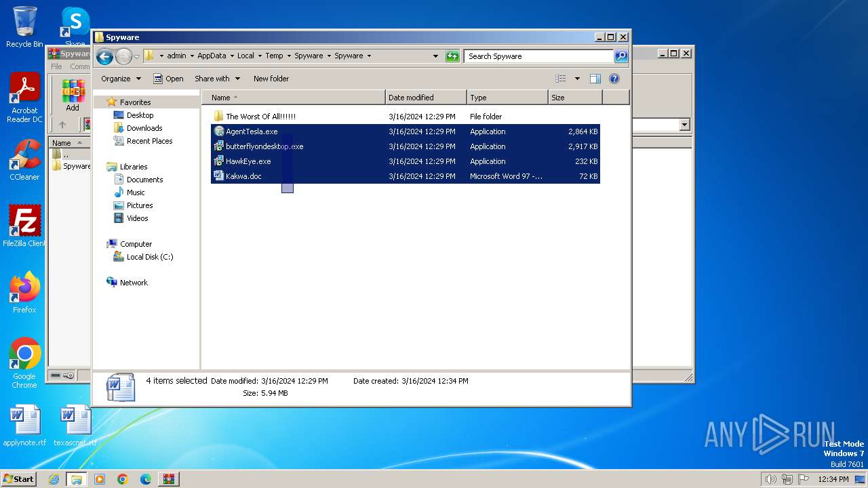868x488 pixels.
Task: Click in the Search Spyware box
Action: click(x=539, y=56)
